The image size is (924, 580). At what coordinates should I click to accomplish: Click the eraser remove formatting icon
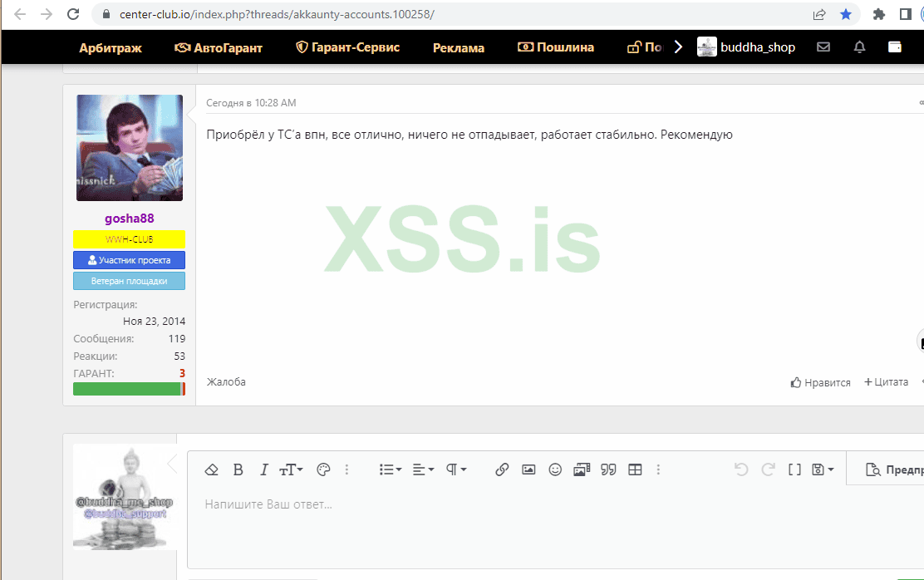click(x=212, y=469)
